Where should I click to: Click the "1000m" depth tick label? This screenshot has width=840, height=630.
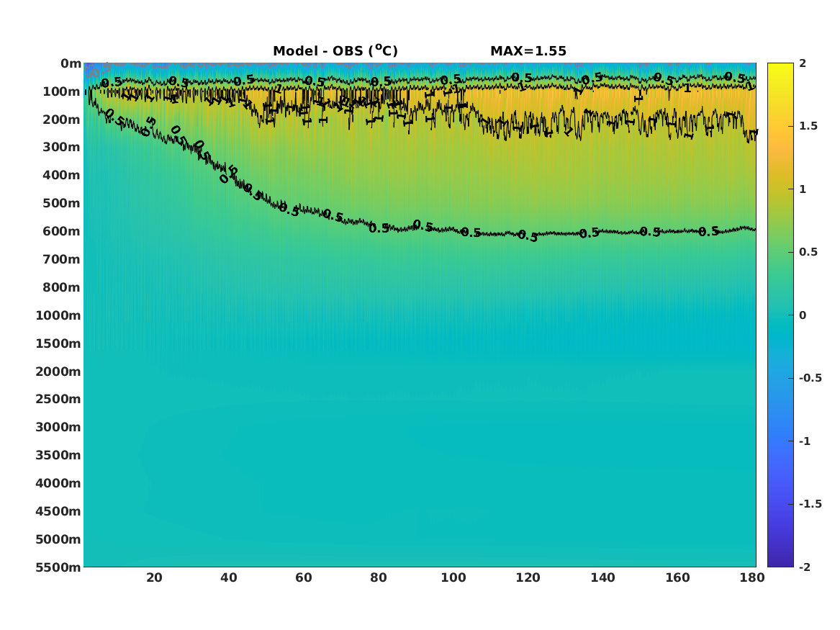58,315
